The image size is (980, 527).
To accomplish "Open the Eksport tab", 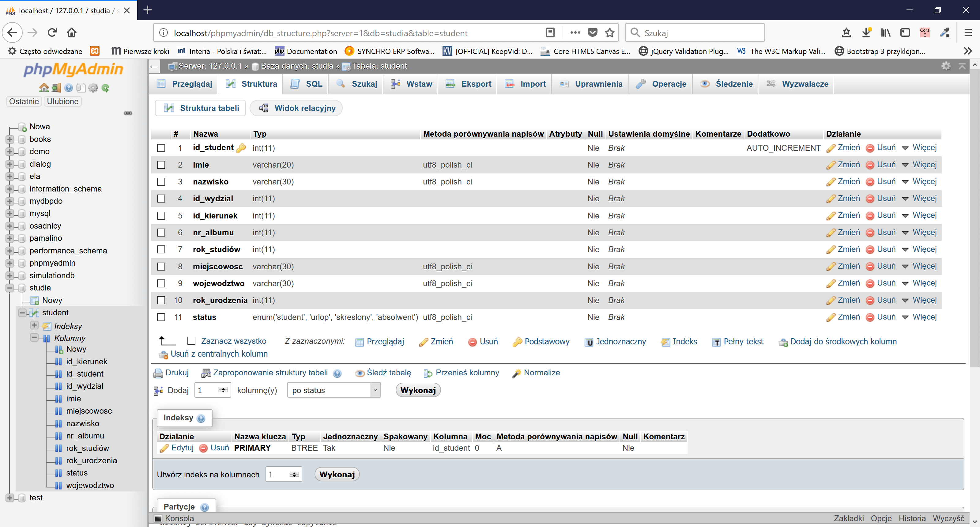I will (468, 84).
